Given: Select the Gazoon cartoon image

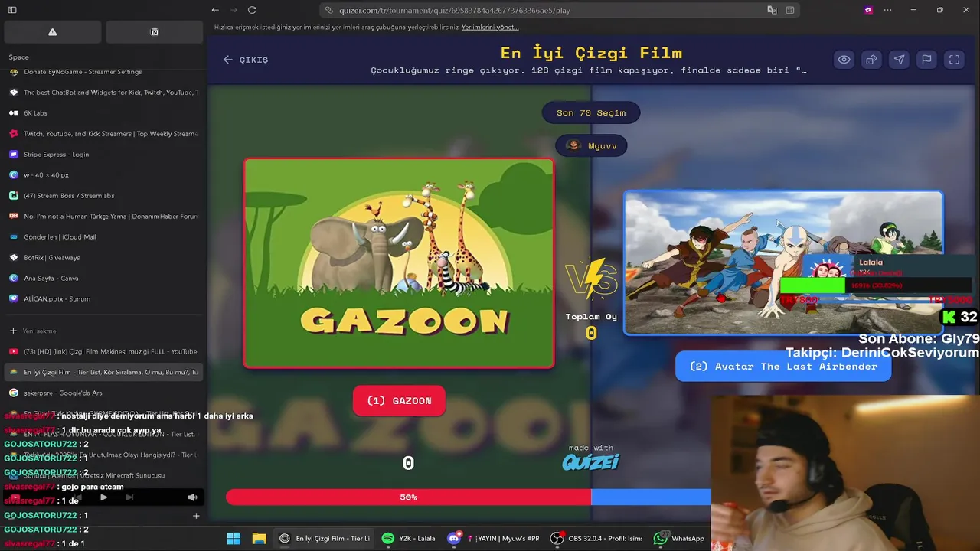Looking at the screenshot, I should click(399, 263).
